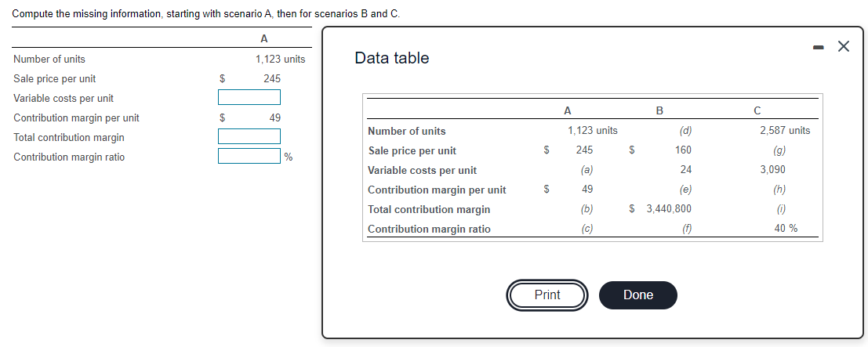Click 'Contribution margin ratio' row label in data table
The height and width of the screenshot is (347, 868).
[429, 230]
